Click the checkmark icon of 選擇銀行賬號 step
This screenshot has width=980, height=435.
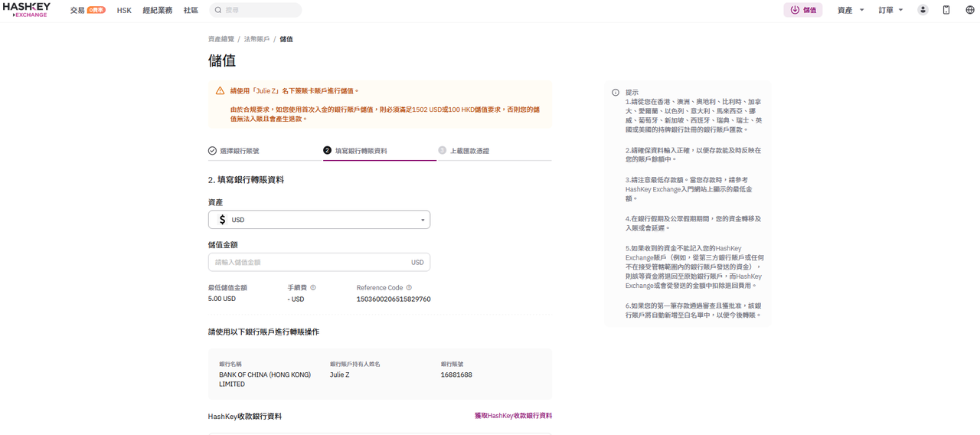click(212, 151)
